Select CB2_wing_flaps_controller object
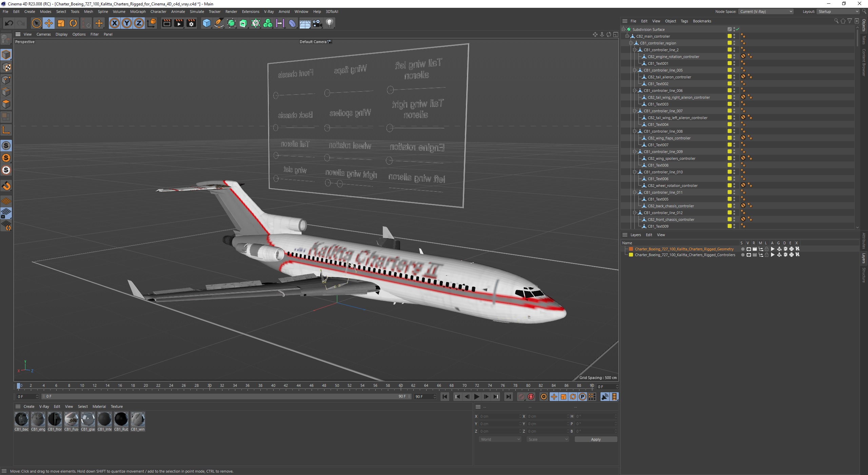 click(x=669, y=138)
